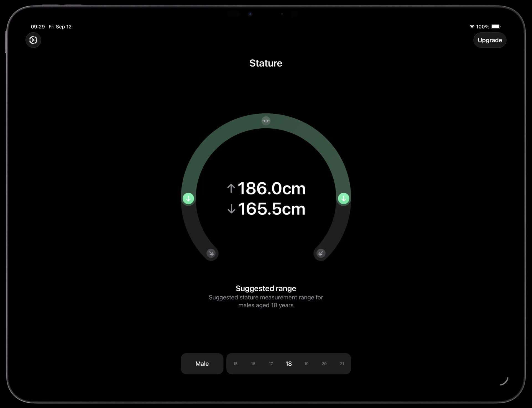This screenshot has height=408, width=532.
Task: Tap the battery indicator in status bar
Action: click(x=496, y=27)
